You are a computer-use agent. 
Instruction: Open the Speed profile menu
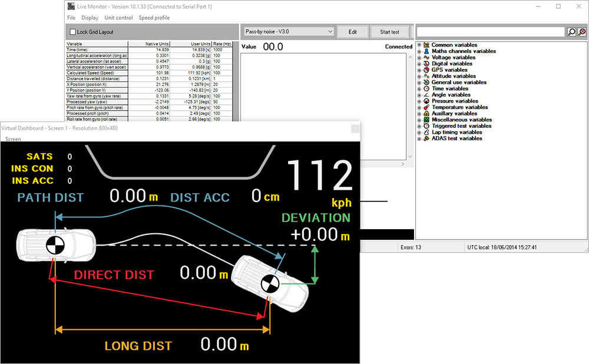point(155,18)
